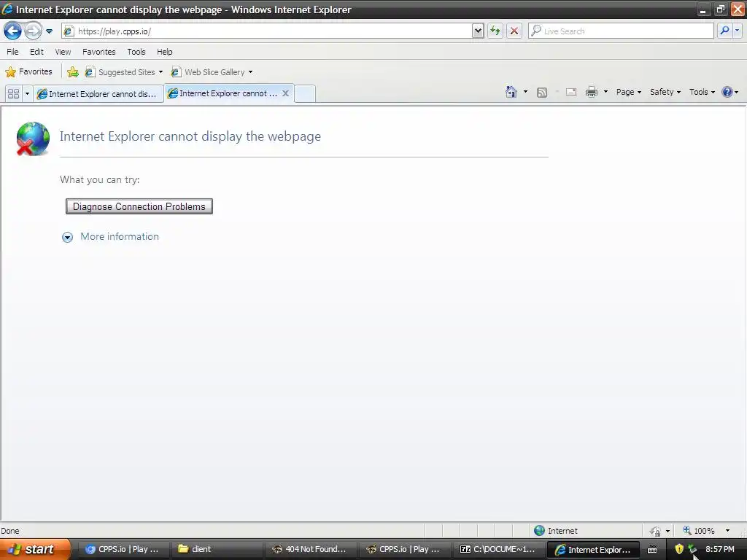Open the View menu
The image size is (747, 560).
(x=63, y=52)
